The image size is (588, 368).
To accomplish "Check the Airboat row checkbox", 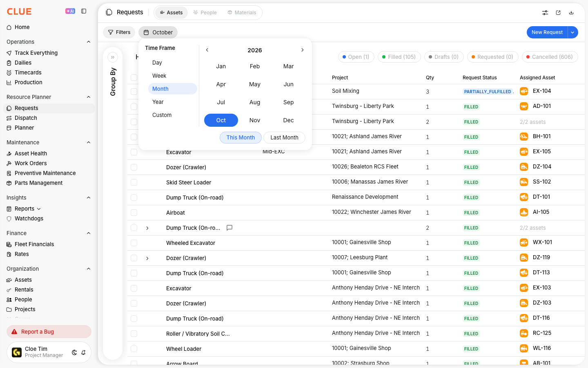I will click(x=134, y=213).
